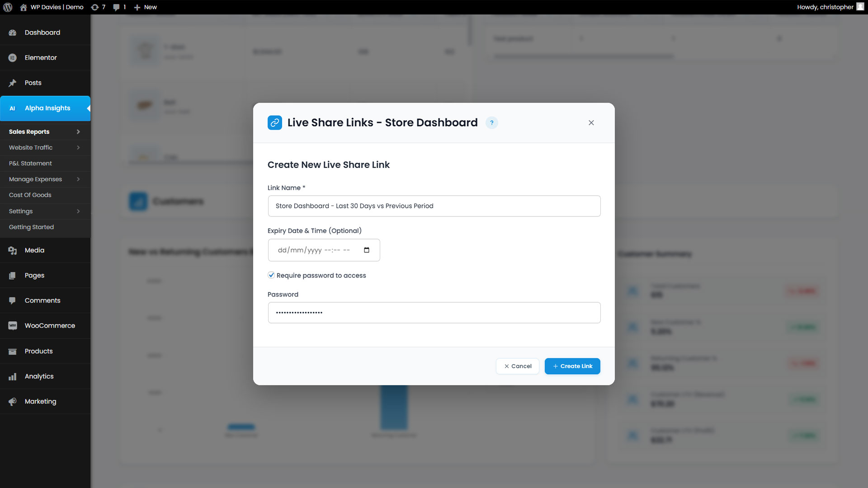Click into the Link Name field

click(x=434, y=206)
